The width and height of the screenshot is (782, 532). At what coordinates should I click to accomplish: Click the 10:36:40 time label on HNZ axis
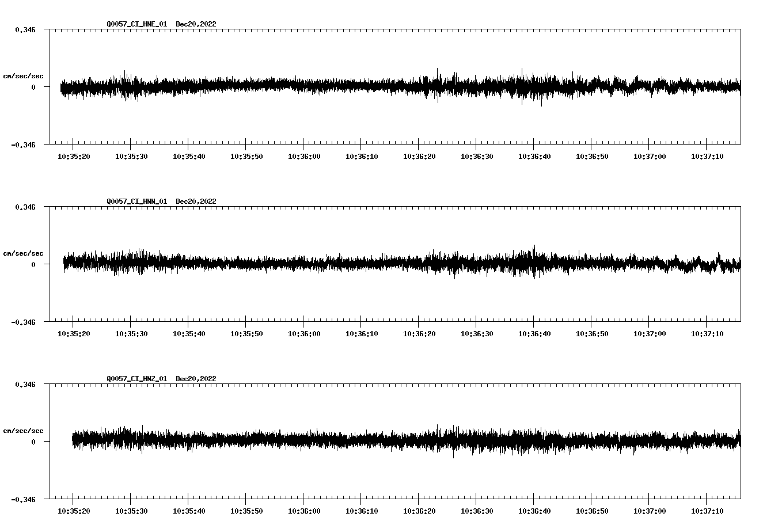534,511
